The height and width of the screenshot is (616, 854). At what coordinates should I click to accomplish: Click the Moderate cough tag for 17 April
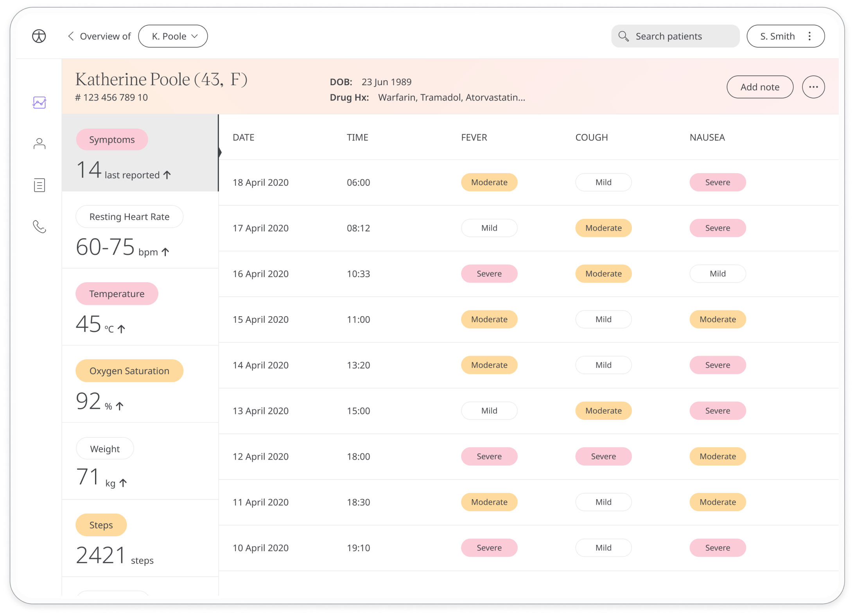point(603,228)
